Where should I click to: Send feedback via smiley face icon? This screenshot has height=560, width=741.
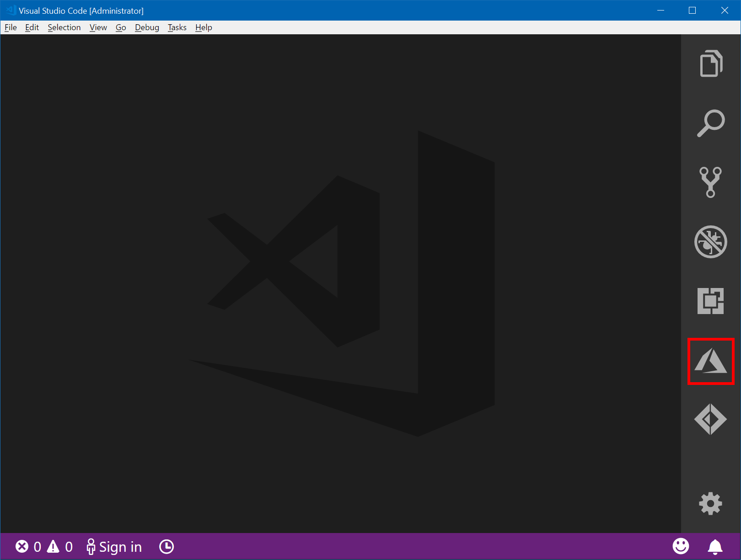coord(681,546)
